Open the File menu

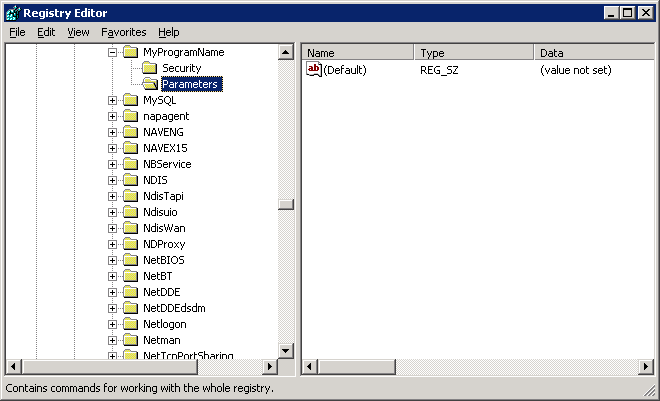[x=17, y=32]
